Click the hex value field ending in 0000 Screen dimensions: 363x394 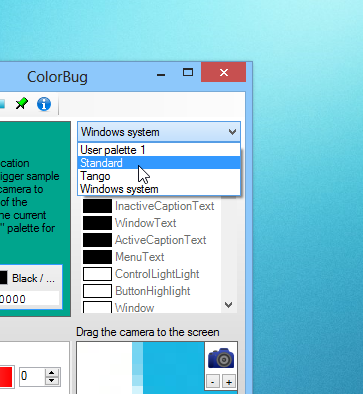click(29, 299)
